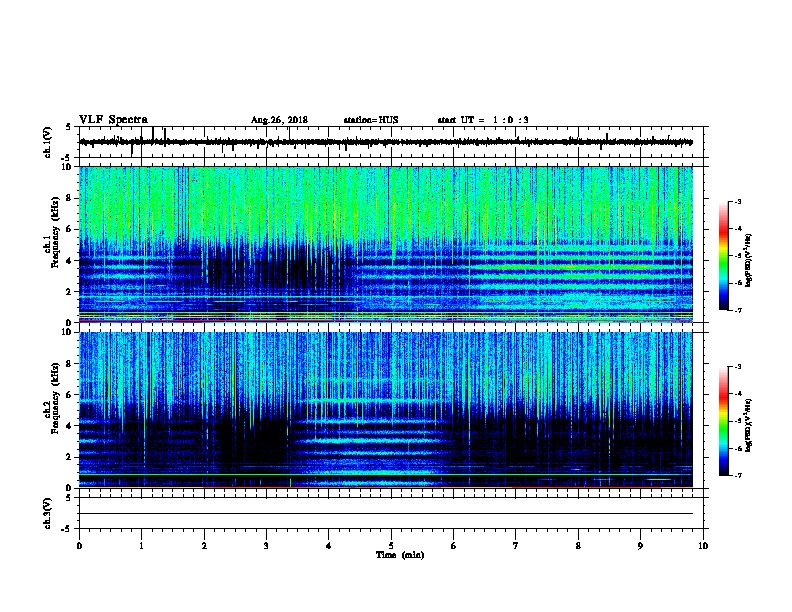Click the flat ch.3 voltage trace line
Image resolution: width=792 pixels, height=612 pixels.
click(386, 514)
